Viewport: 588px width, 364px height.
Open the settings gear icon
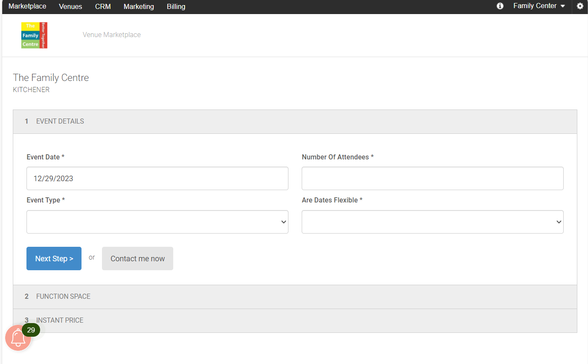(x=580, y=6)
